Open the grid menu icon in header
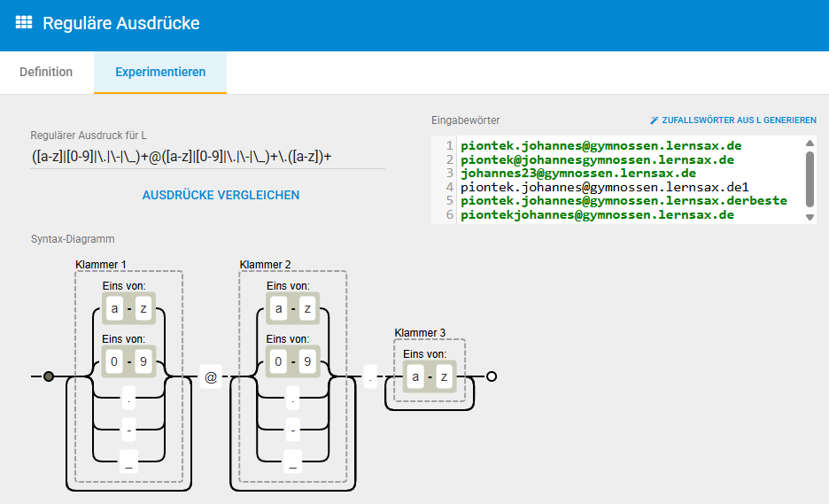 pyautogui.click(x=24, y=23)
